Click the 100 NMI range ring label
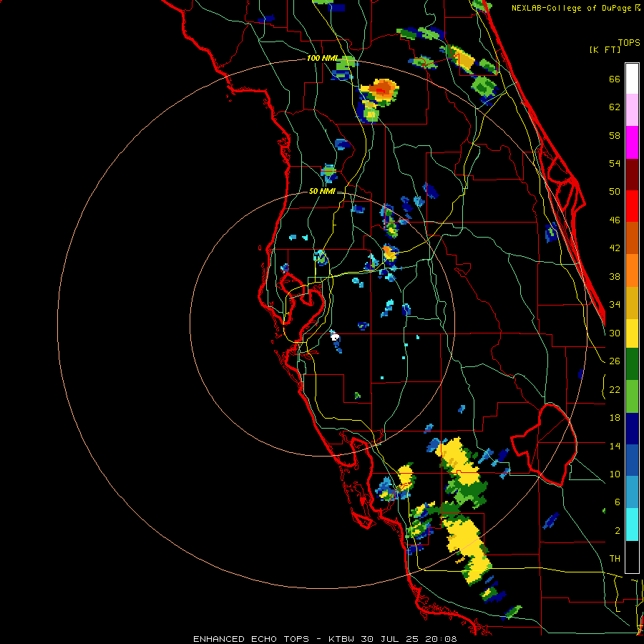644x644 pixels. (x=323, y=58)
